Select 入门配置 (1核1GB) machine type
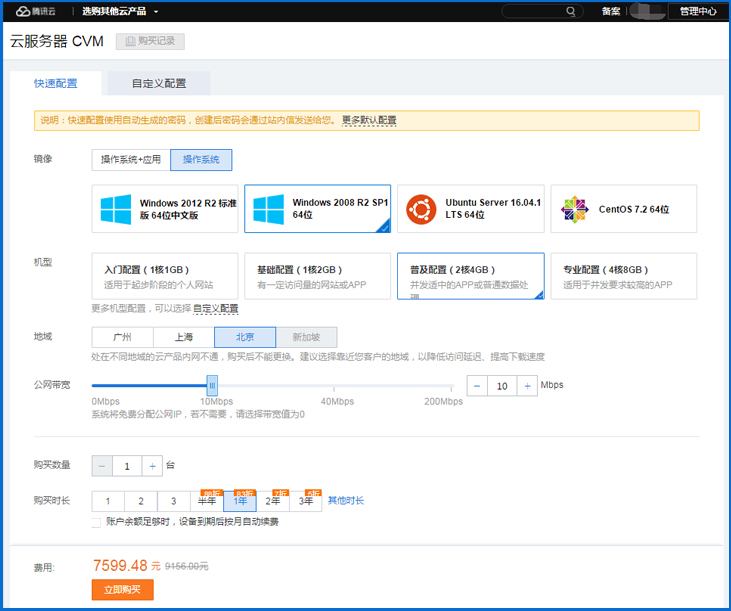 click(x=165, y=276)
